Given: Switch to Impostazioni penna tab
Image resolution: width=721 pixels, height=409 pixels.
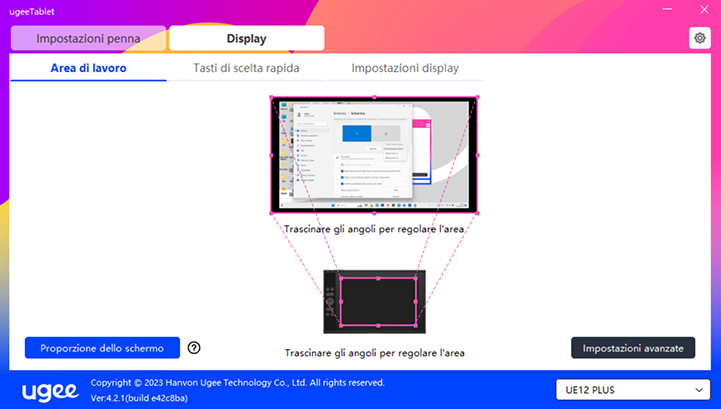Looking at the screenshot, I should 88,39.
